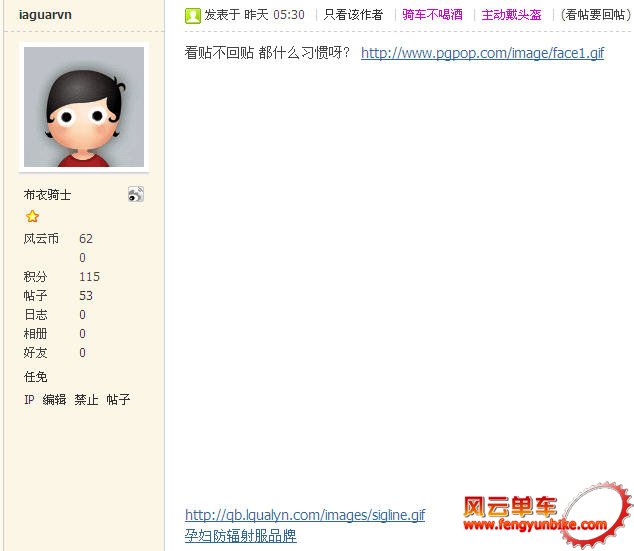Open the 帖子 count value 53

coord(86,296)
